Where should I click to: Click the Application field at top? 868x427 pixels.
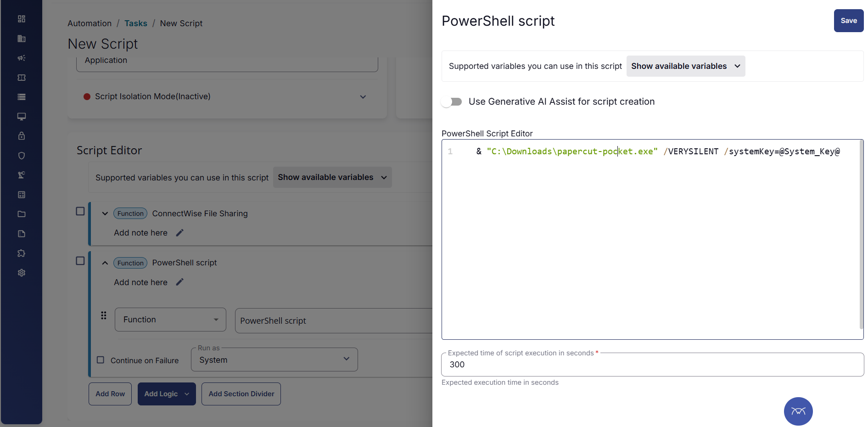227,63
